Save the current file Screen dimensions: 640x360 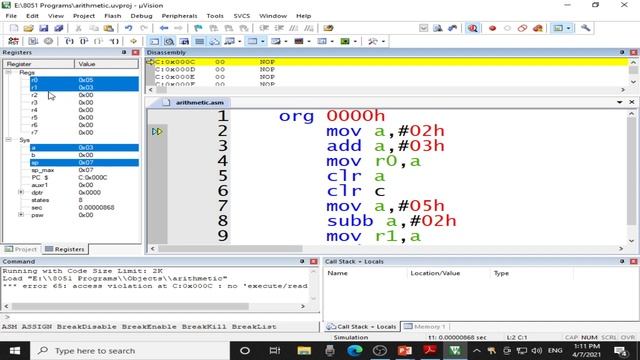[44, 28]
